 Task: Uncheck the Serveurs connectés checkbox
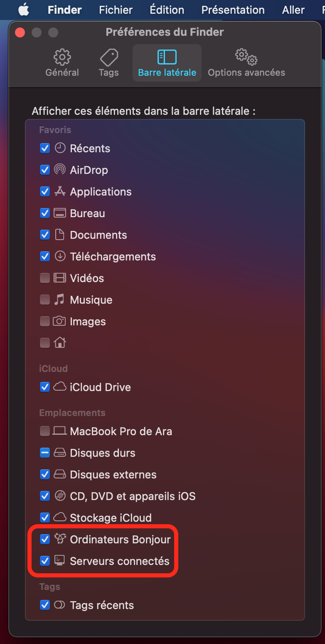pyautogui.click(x=45, y=561)
